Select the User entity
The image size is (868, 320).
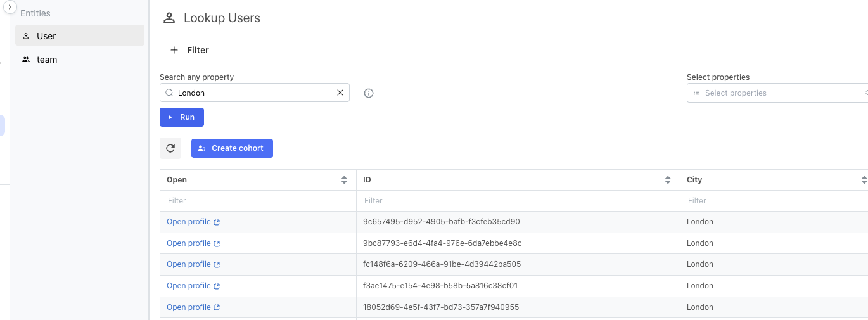coord(80,35)
